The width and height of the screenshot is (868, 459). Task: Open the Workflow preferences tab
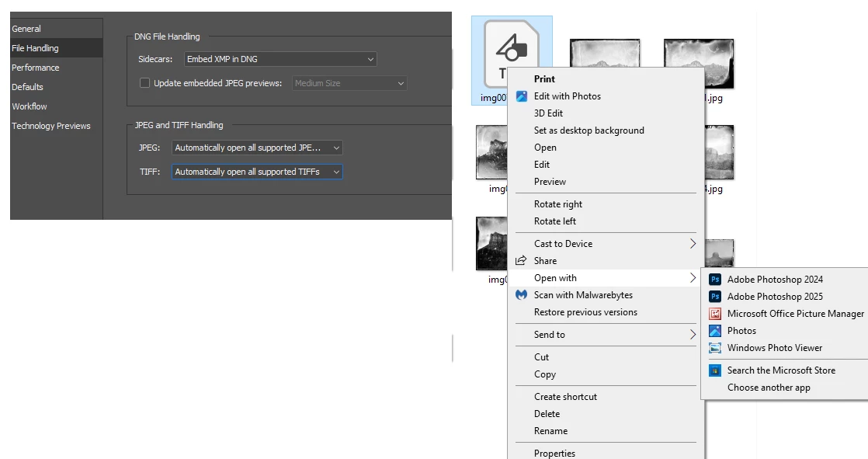(57, 106)
